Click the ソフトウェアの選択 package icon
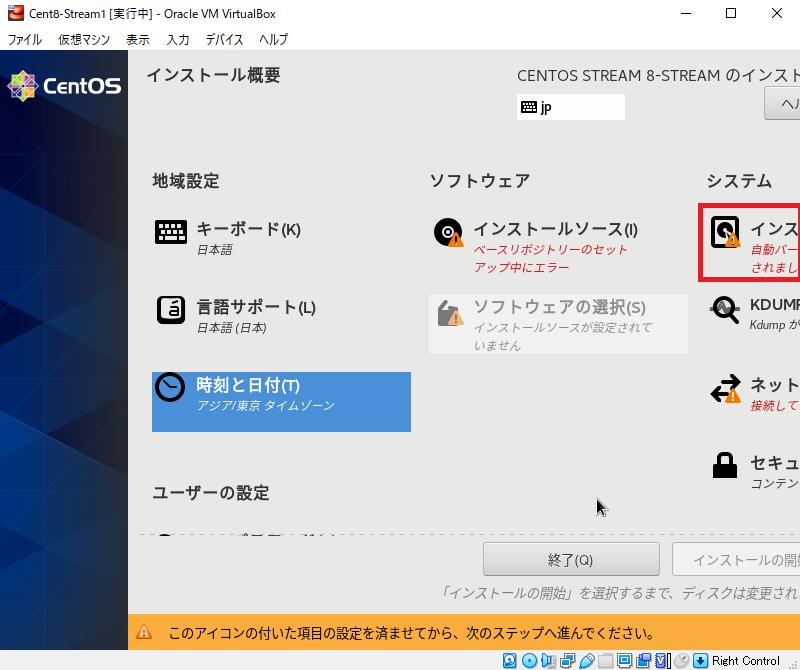Viewport: 800px width, 670px height. click(450, 312)
